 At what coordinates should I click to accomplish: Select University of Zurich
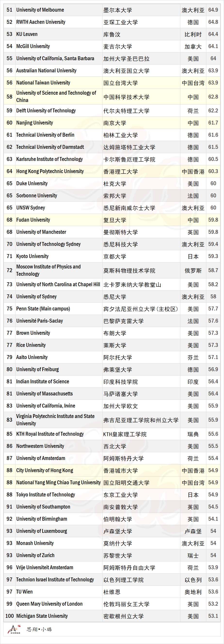pos(35,555)
